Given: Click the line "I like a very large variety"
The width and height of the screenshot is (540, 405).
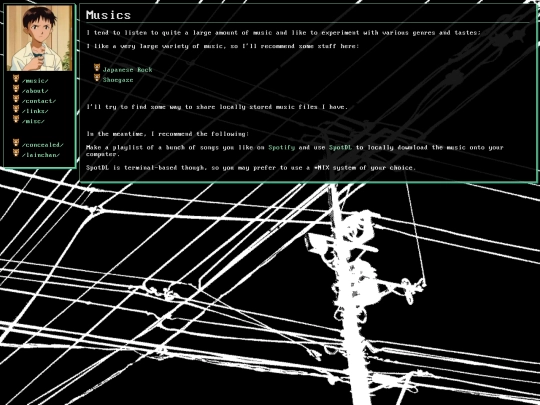Looking at the screenshot, I should [222, 46].
